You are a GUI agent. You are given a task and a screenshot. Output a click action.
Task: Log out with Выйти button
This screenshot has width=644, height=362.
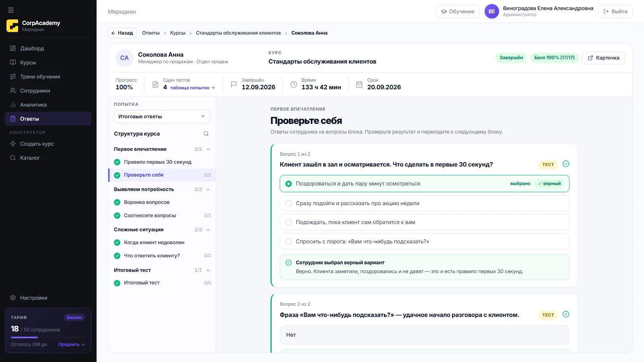615,11
